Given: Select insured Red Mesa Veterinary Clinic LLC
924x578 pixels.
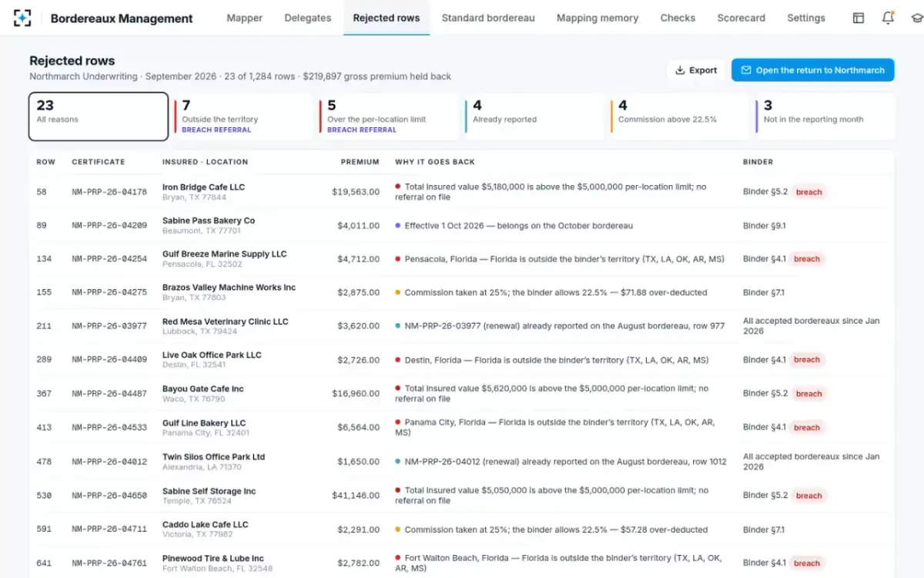Looking at the screenshot, I should [x=225, y=321].
